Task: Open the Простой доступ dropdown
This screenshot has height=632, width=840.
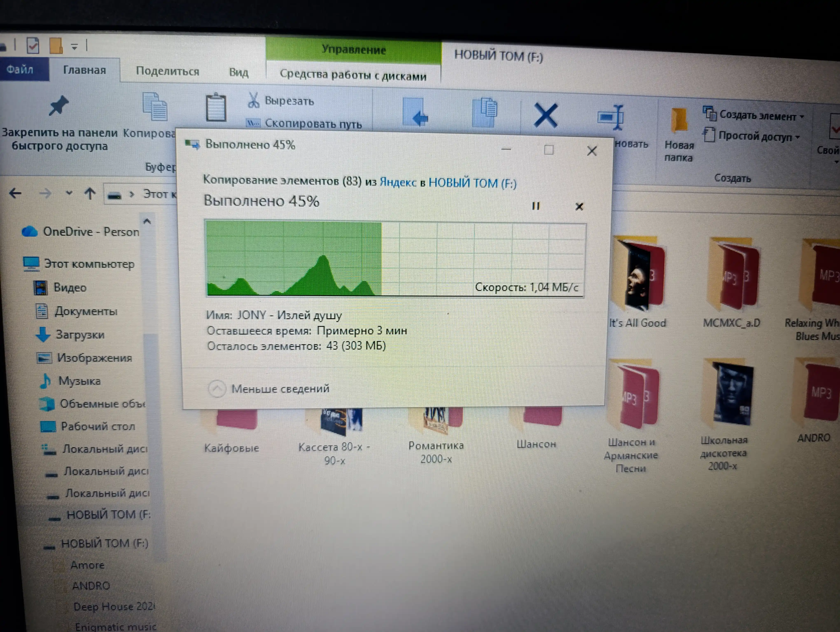Action: pyautogui.click(x=751, y=136)
